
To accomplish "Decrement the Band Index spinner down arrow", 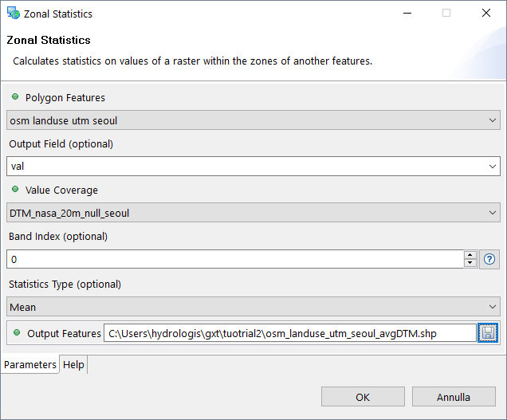I will (x=470, y=264).
